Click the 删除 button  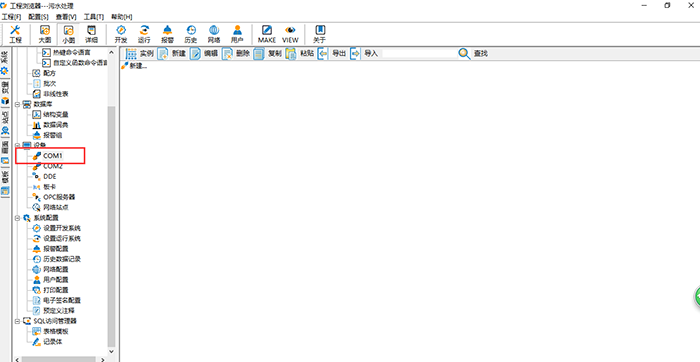tap(236, 54)
